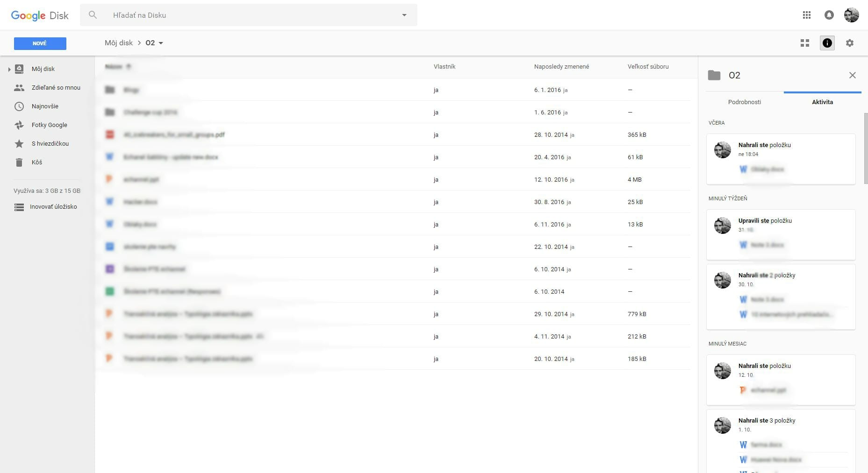Switch to the Podrobnosti tab
The image size is (868, 473).
[x=744, y=102]
